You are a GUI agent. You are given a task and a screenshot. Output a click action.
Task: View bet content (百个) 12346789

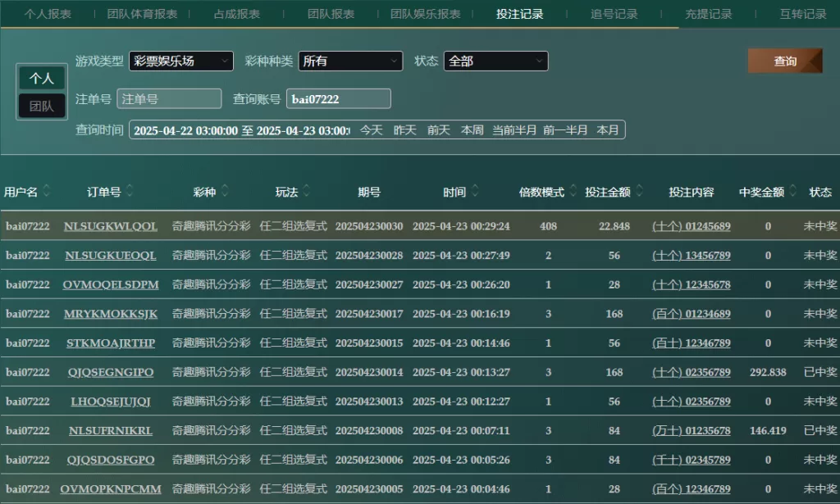click(691, 489)
